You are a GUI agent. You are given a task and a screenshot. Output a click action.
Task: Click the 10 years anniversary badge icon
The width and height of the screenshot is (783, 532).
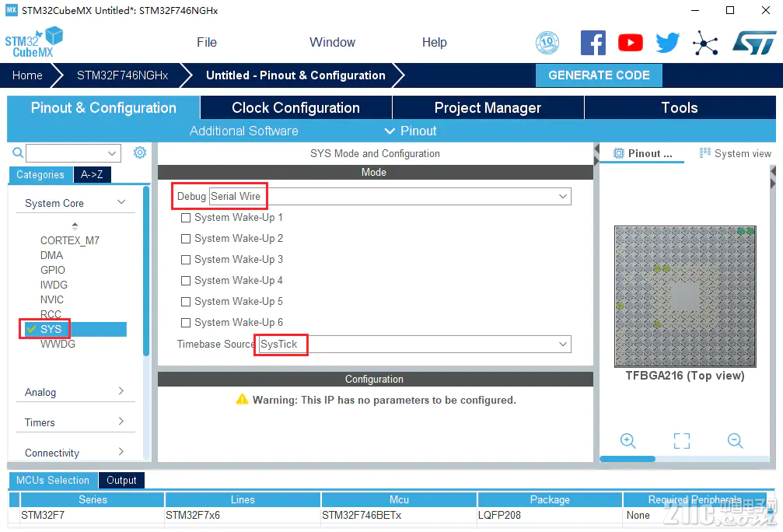click(547, 43)
